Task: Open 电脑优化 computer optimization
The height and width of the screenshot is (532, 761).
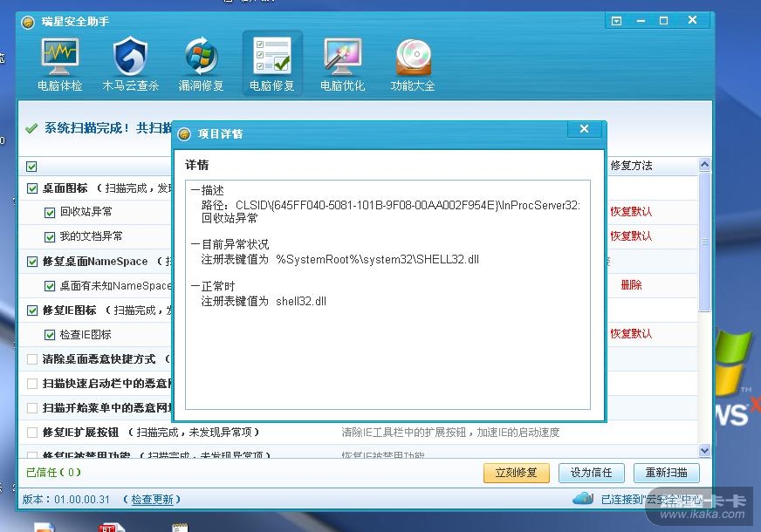Action: [x=342, y=65]
